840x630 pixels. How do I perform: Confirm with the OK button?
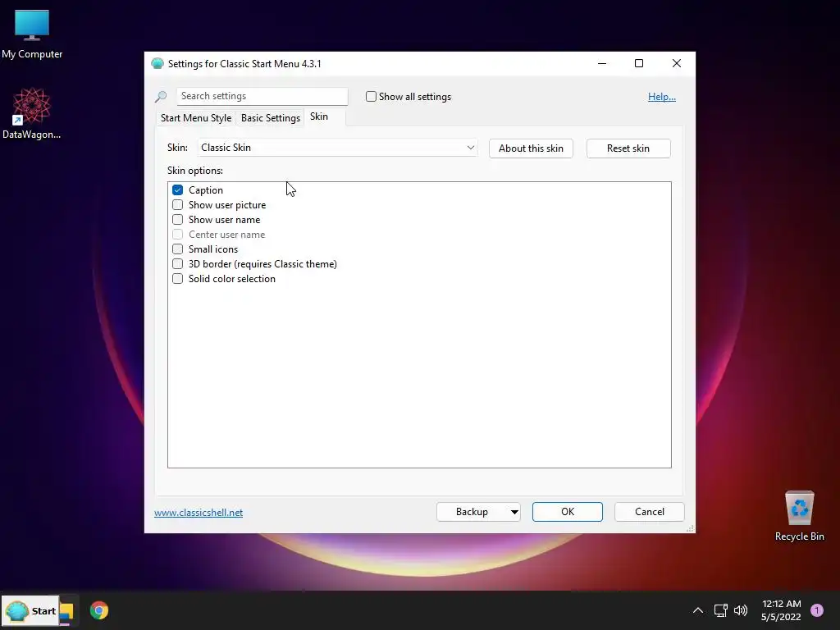(x=568, y=512)
